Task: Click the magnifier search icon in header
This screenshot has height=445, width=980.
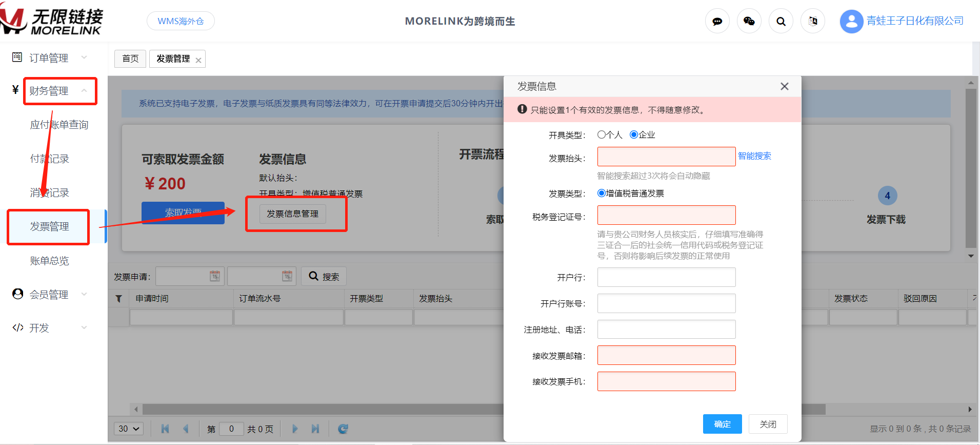Action: coord(781,22)
